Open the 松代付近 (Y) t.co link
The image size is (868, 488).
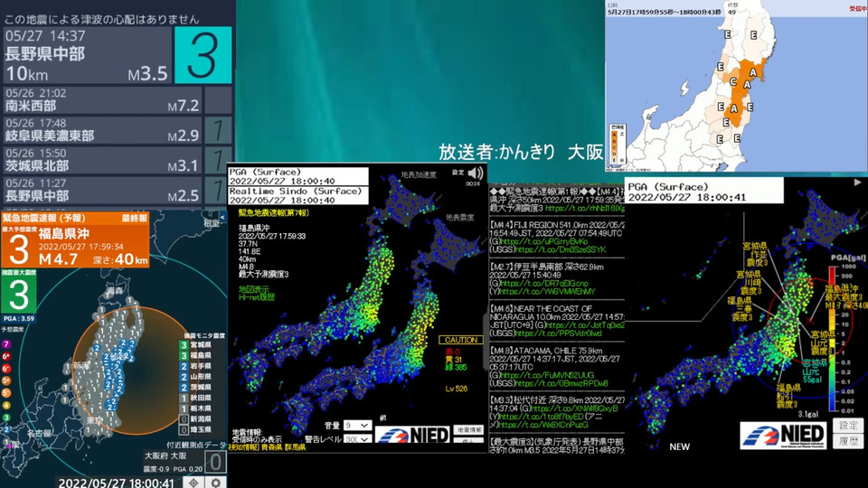point(542,417)
